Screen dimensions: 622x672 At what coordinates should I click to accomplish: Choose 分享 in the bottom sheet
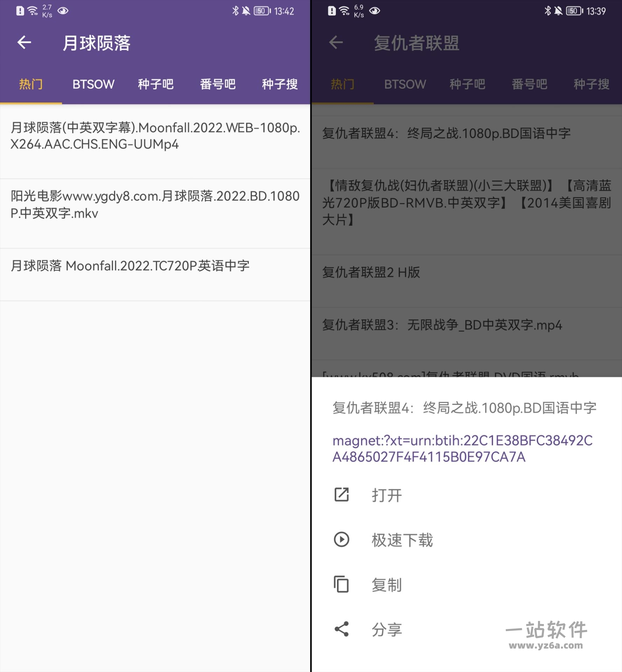[x=467, y=629]
